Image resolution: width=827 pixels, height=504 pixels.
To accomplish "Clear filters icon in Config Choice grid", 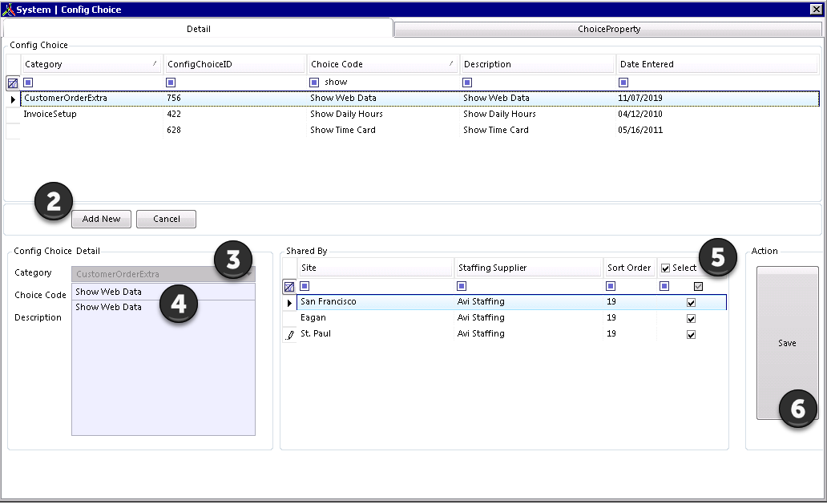I will (x=13, y=83).
